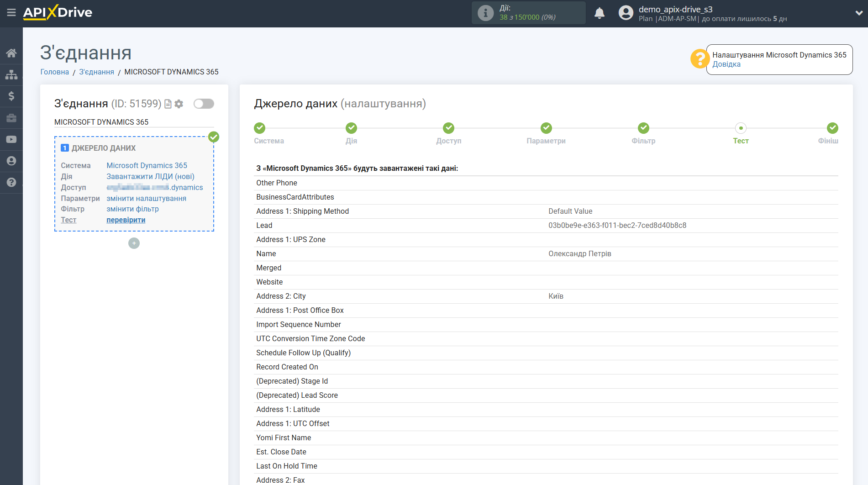Click Завантажити ЛІДИ (нові) link

point(150,177)
